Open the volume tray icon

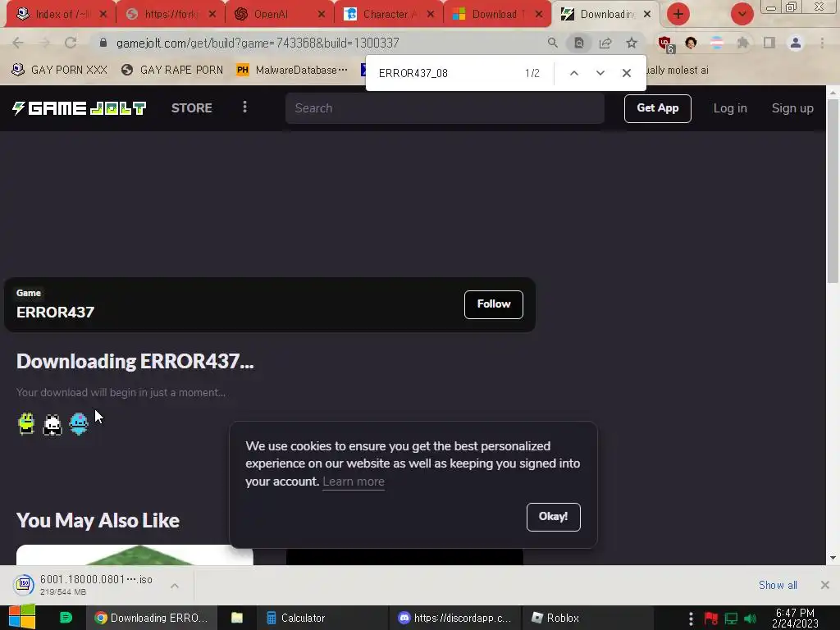click(750, 619)
